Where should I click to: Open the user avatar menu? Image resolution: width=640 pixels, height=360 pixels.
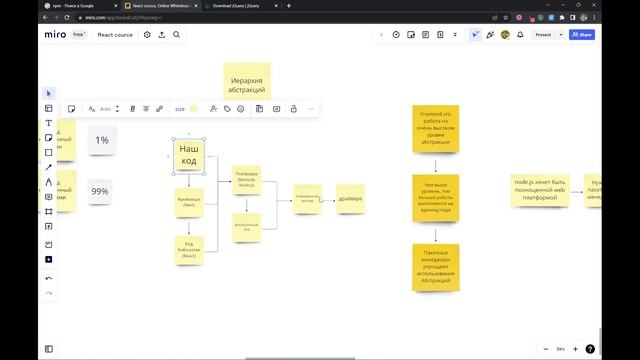(x=505, y=35)
